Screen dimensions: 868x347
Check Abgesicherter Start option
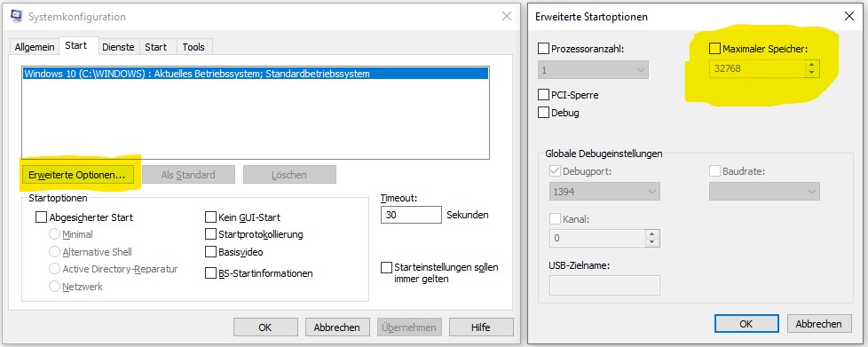pos(41,217)
